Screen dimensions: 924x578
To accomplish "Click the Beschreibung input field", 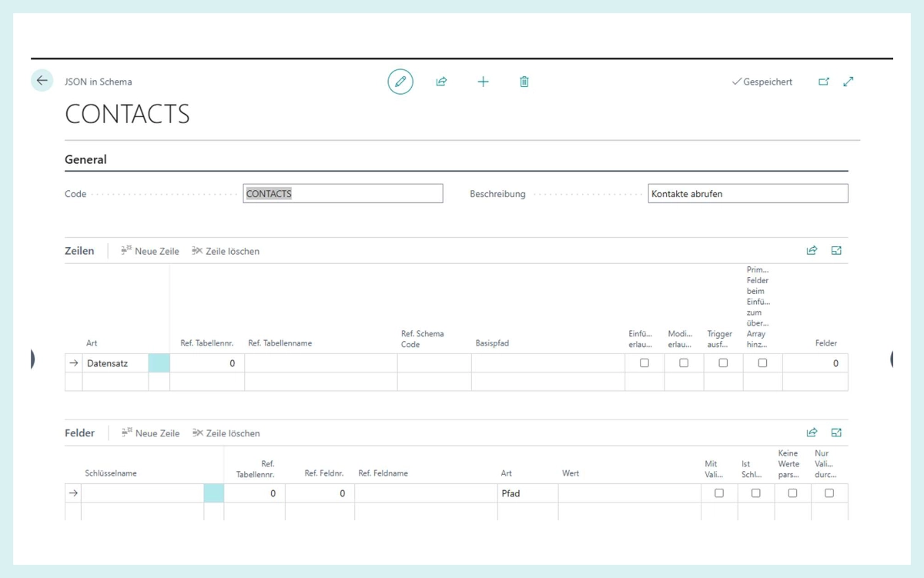I will click(x=747, y=194).
